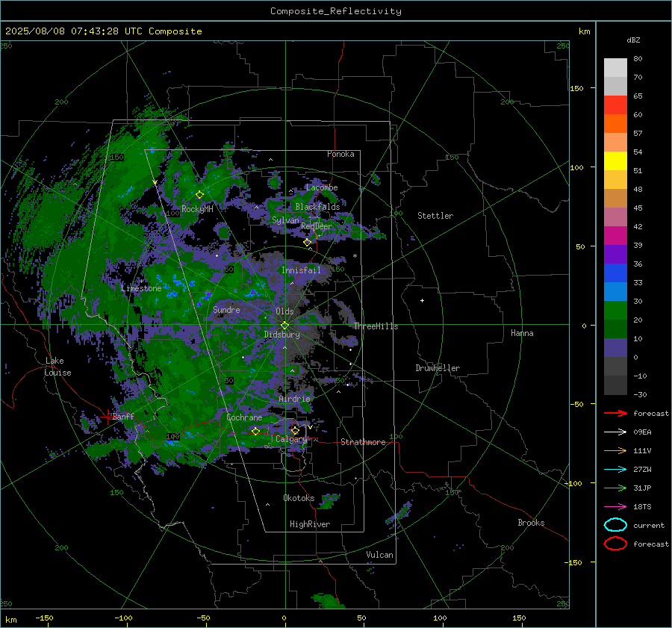The image size is (672, 628).
Task: Click the Vulcan town label
Action: pos(380,555)
